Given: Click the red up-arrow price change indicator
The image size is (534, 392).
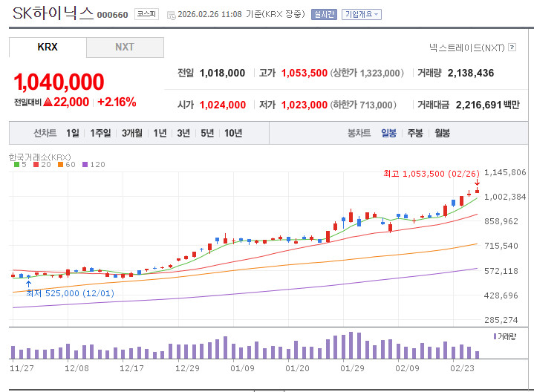Looking at the screenshot, I should click(48, 102).
